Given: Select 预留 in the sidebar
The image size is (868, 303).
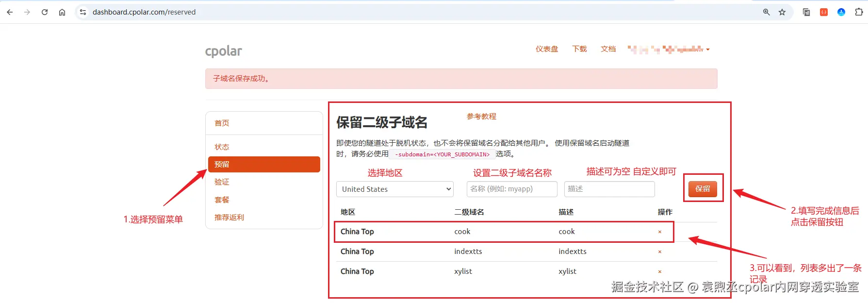Looking at the screenshot, I should pos(264,164).
